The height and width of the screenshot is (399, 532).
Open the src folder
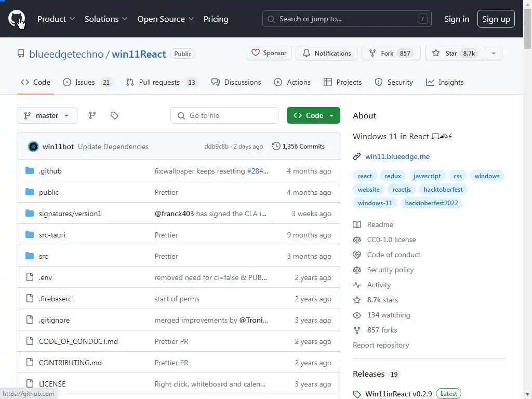click(x=44, y=256)
